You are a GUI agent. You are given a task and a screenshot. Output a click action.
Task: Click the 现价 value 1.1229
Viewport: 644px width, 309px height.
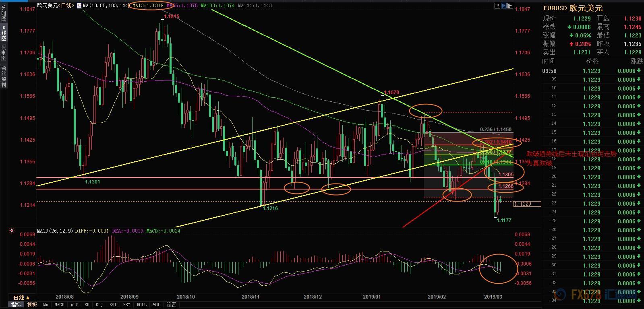click(x=582, y=19)
